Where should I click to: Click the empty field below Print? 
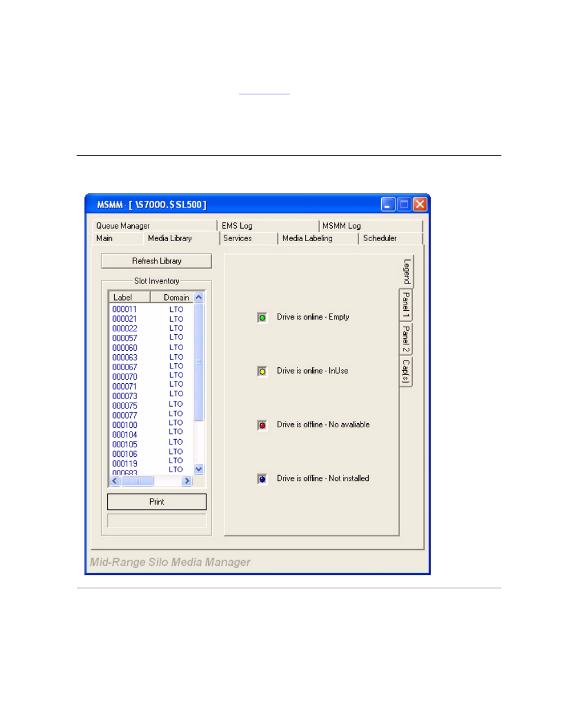tap(157, 521)
